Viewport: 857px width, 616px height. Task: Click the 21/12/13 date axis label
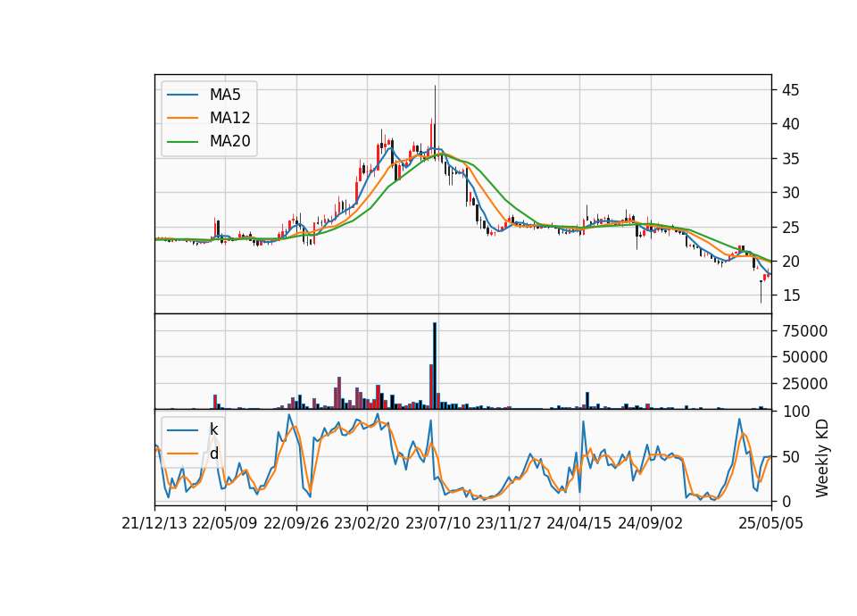(x=154, y=523)
